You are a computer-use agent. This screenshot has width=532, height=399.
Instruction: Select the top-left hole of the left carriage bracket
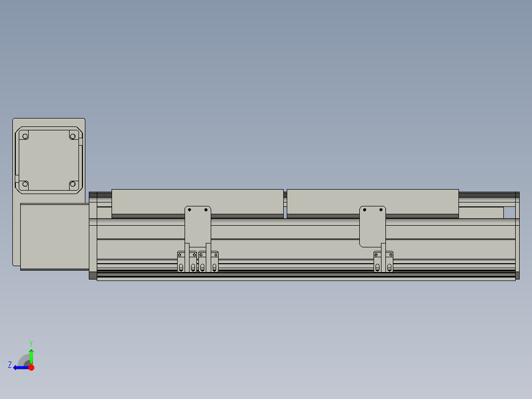coord(190,210)
